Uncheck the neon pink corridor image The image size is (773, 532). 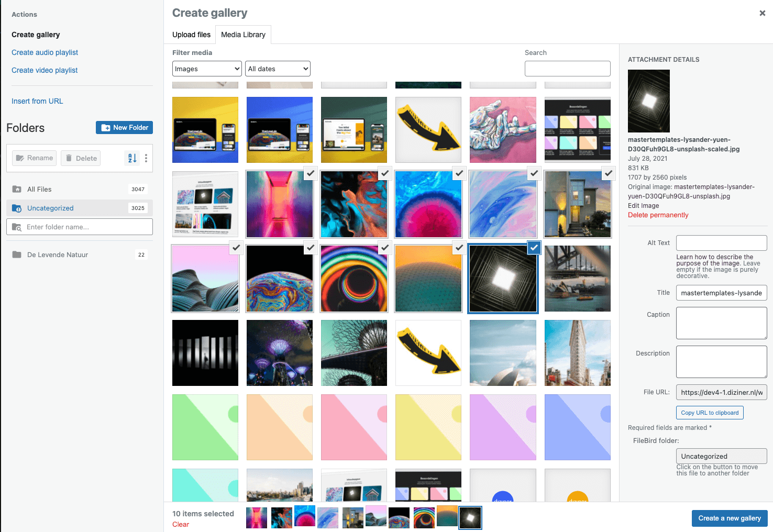click(x=311, y=173)
